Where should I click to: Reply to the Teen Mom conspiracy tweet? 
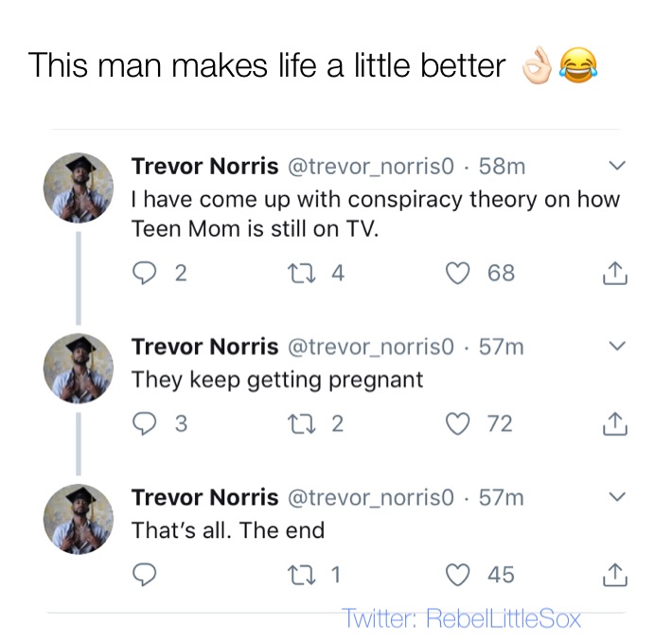(146, 274)
